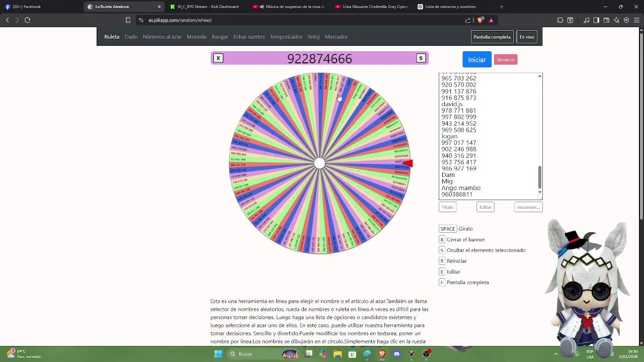Screen dimensions: 644x362
Task: Open the browser hamburger menu
Action: coord(636,20)
